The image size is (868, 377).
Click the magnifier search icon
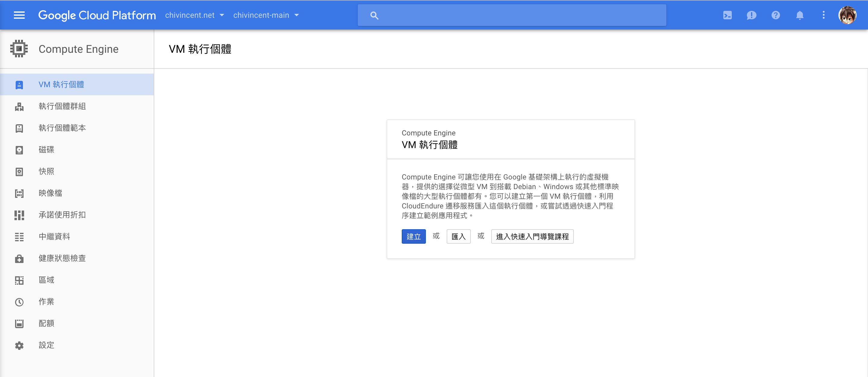click(374, 15)
